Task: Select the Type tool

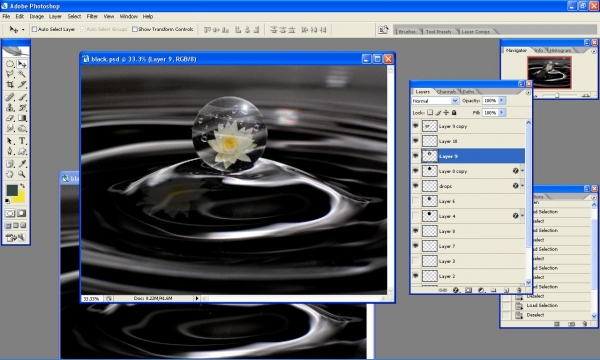Action: point(22,141)
